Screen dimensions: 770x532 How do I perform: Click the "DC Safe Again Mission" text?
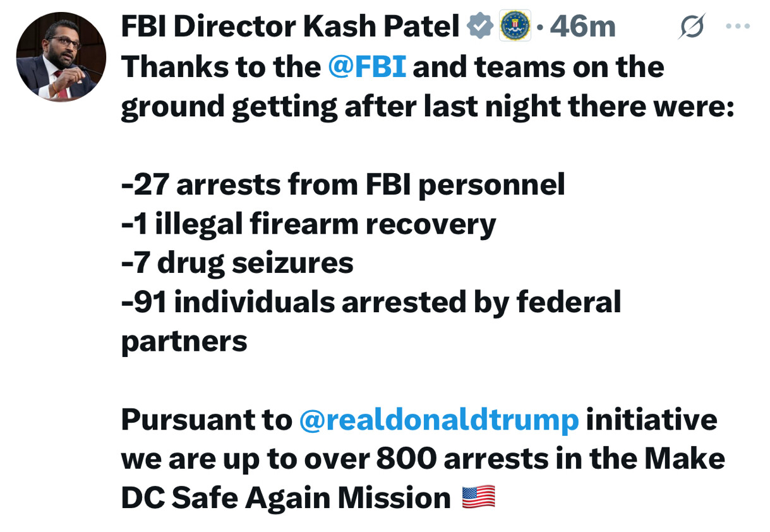coord(286,498)
